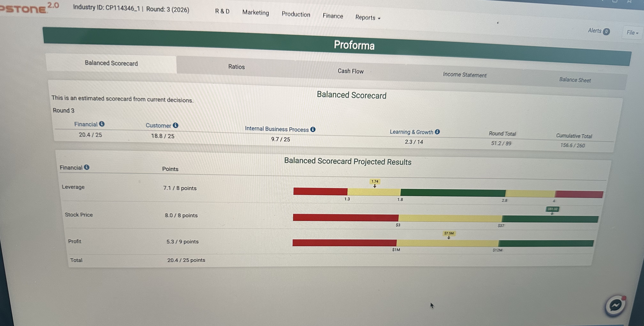The width and height of the screenshot is (644, 326).
Task: Switch to the Cash Flow tab
Action: pos(350,71)
